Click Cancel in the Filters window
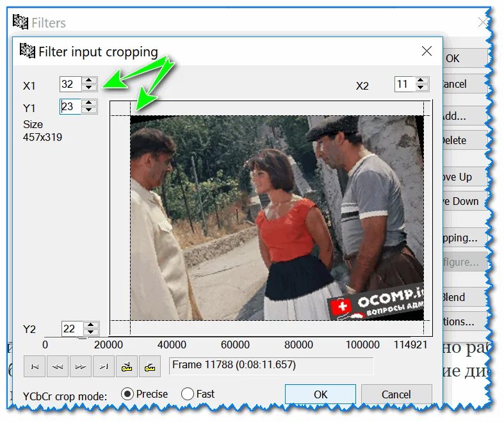Screen dimensions: 504x422 [x=465, y=84]
